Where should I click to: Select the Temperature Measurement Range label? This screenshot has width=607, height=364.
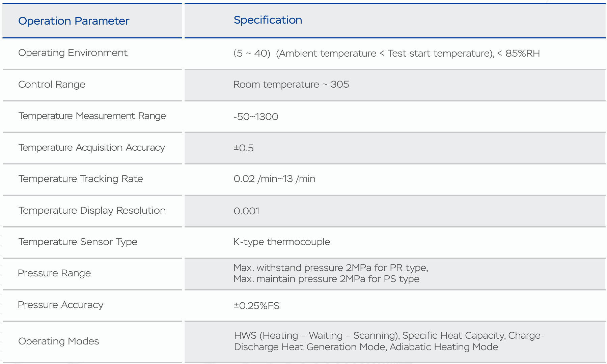point(92,116)
